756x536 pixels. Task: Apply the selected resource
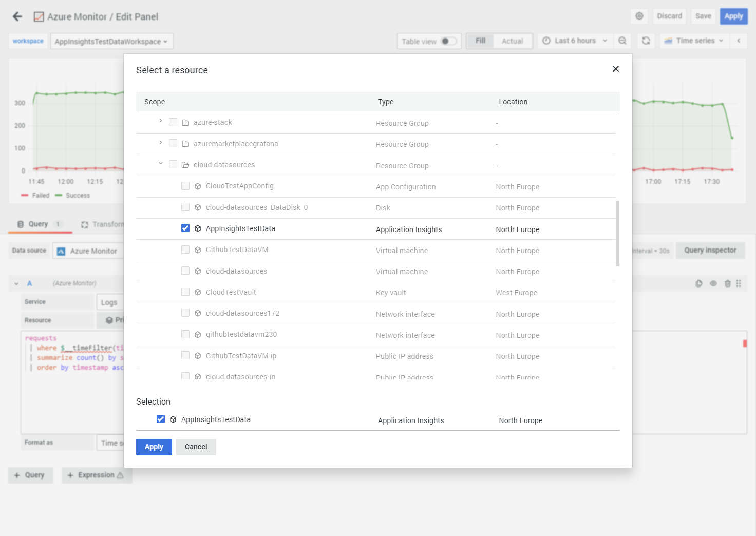154,447
